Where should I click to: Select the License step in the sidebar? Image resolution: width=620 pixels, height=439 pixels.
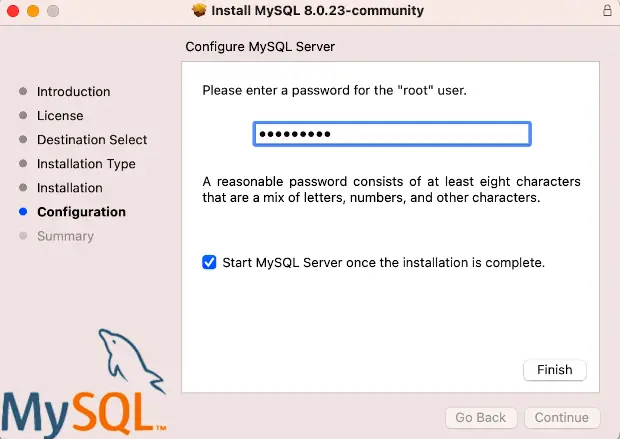[x=60, y=116]
